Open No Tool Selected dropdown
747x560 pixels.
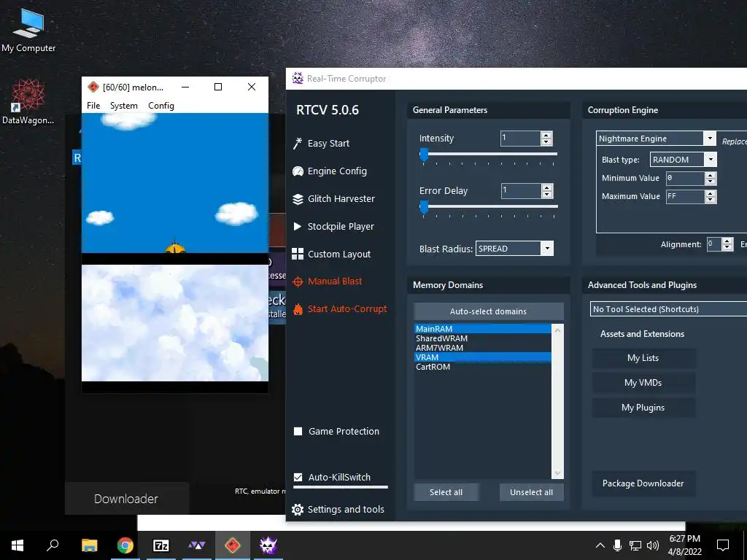coord(668,309)
